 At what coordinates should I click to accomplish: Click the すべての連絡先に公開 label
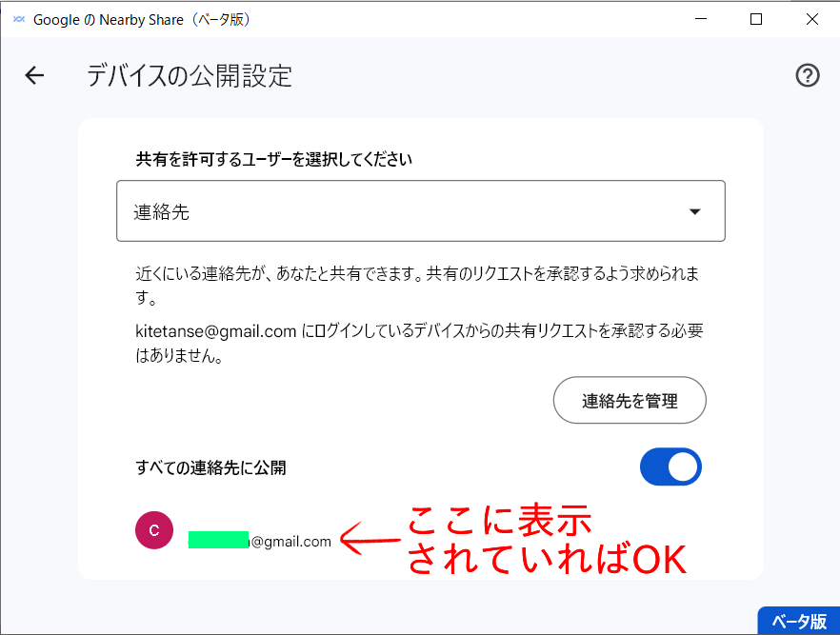click(210, 467)
